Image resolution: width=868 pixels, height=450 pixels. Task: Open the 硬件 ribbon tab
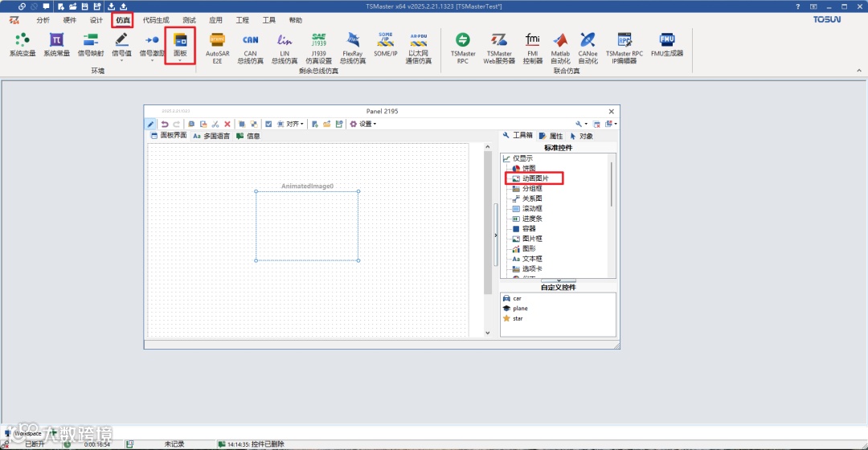coord(70,20)
